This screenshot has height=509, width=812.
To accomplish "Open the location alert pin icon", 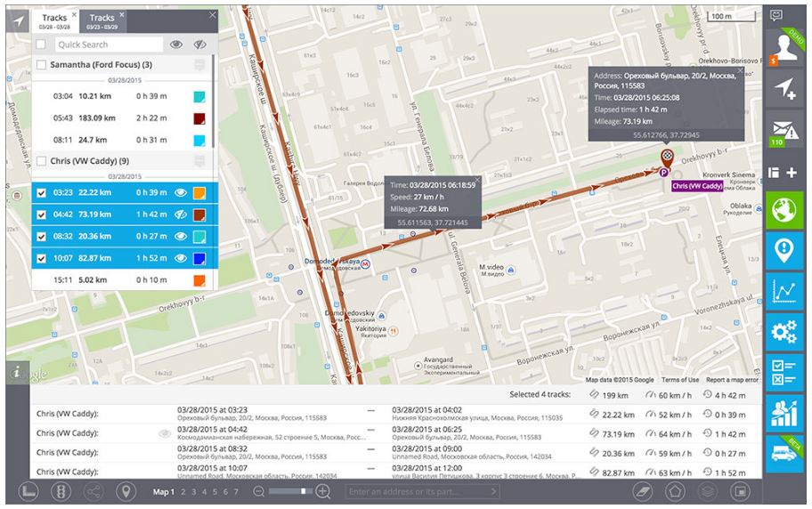I will pos(784,251).
